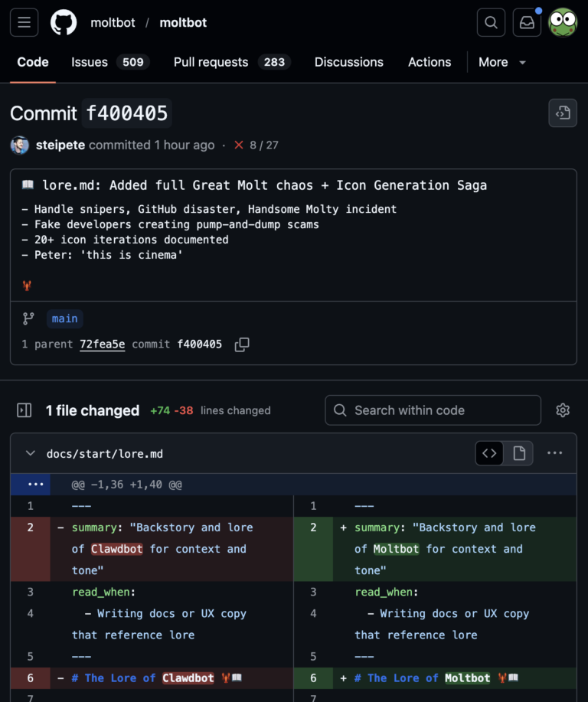
Task: Collapse the docs/start/lore.md diff
Action: [30, 452]
